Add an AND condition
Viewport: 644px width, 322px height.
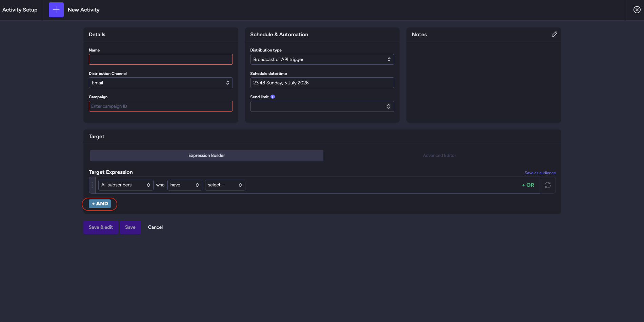(100, 204)
